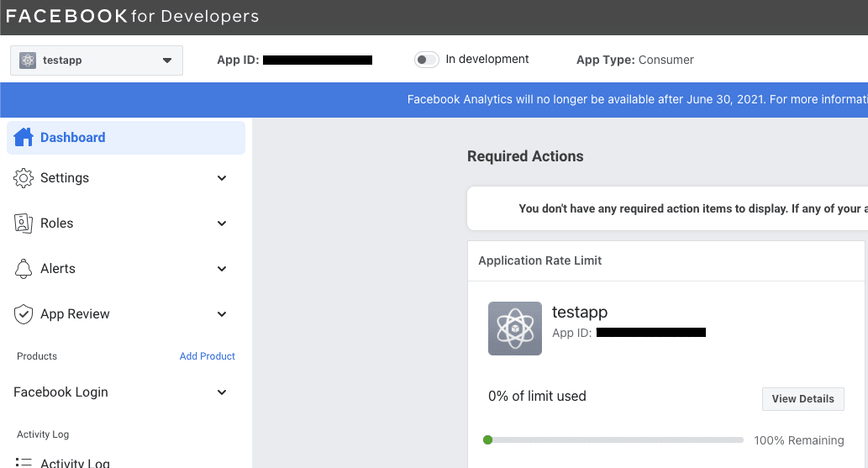Click the Application Rate Limit heading
This screenshot has height=468, width=868.
tap(539, 260)
